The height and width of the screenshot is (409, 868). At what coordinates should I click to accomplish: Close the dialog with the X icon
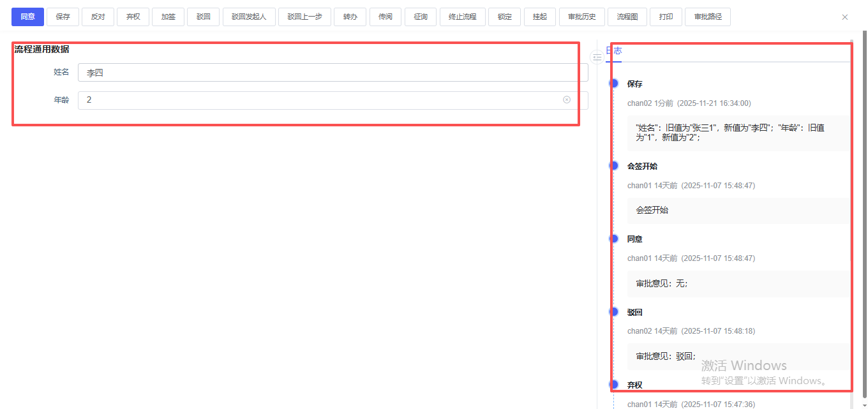pos(845,17)
